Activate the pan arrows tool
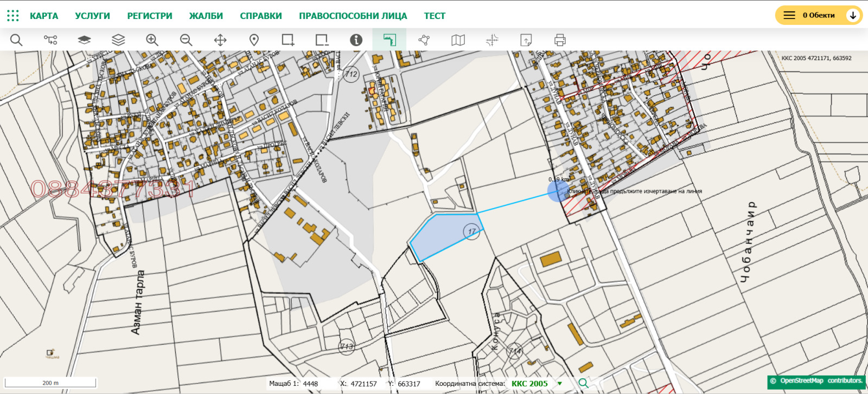868x394 pixels. 220,40
